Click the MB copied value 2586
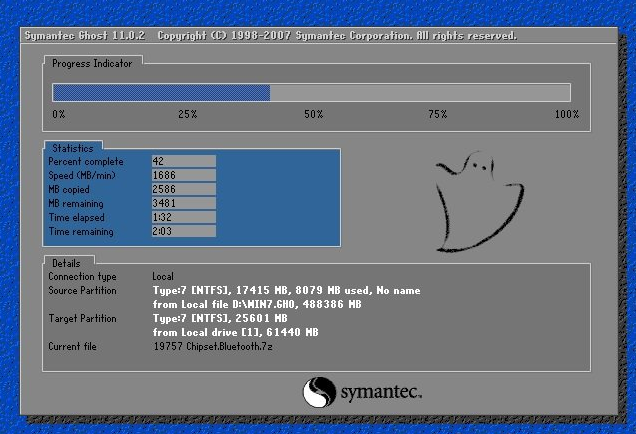This screenshot has height=434, width=636. (x=184, y=189)
